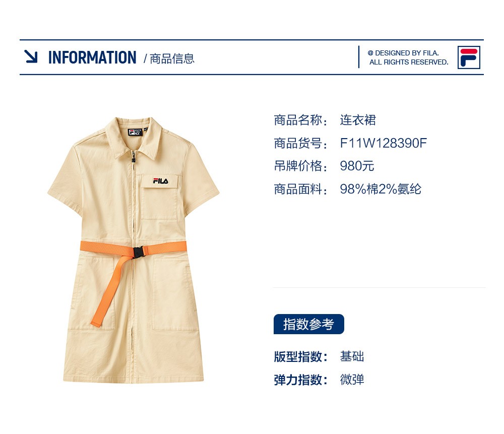Click the diagonal arrow beside INFORMATION
This screenshot has height=434, width=504.
pos(31,56)
